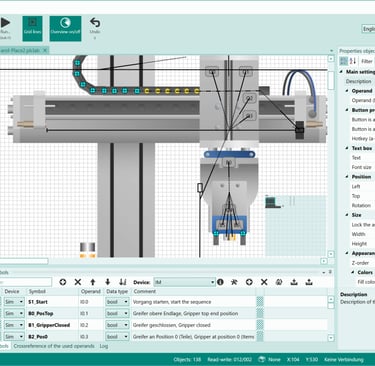
Task: Select the Font size property row
Action: pos(363,167)
